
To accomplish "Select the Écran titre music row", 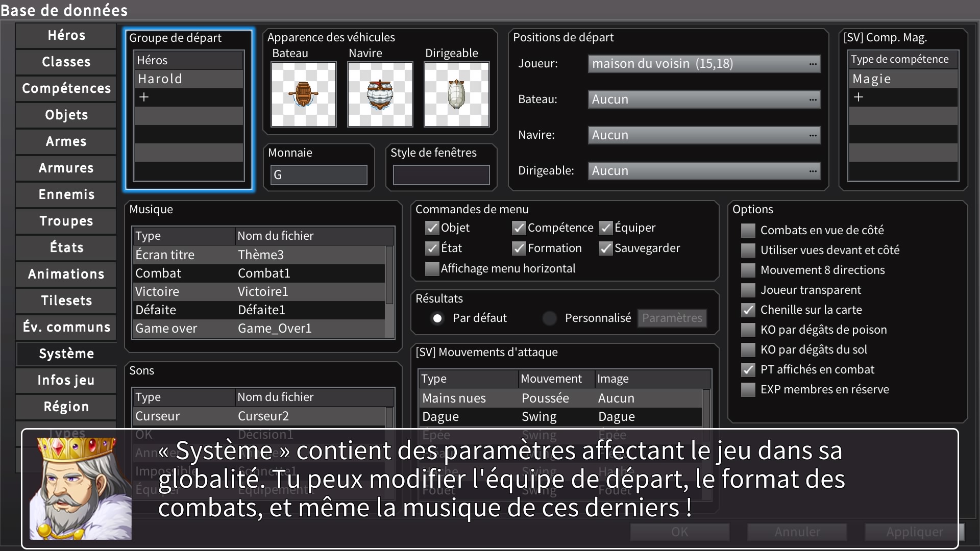I will (259, 255).
